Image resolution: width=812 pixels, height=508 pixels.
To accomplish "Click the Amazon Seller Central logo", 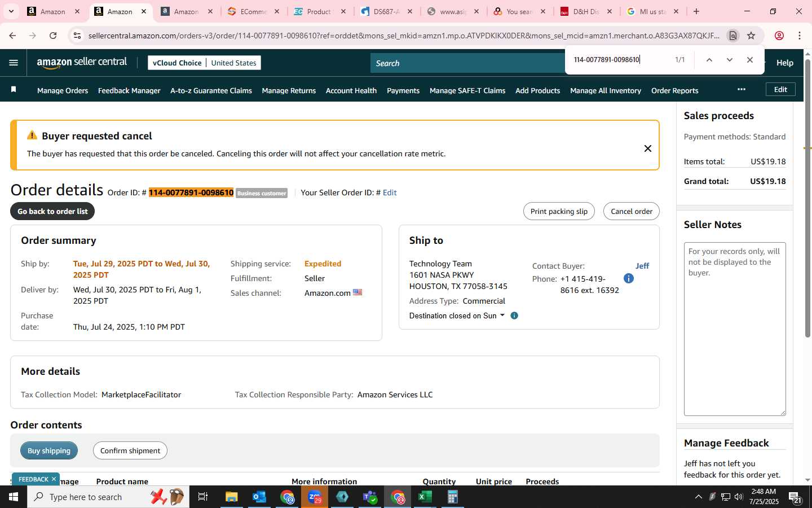I will click(82, 63).
